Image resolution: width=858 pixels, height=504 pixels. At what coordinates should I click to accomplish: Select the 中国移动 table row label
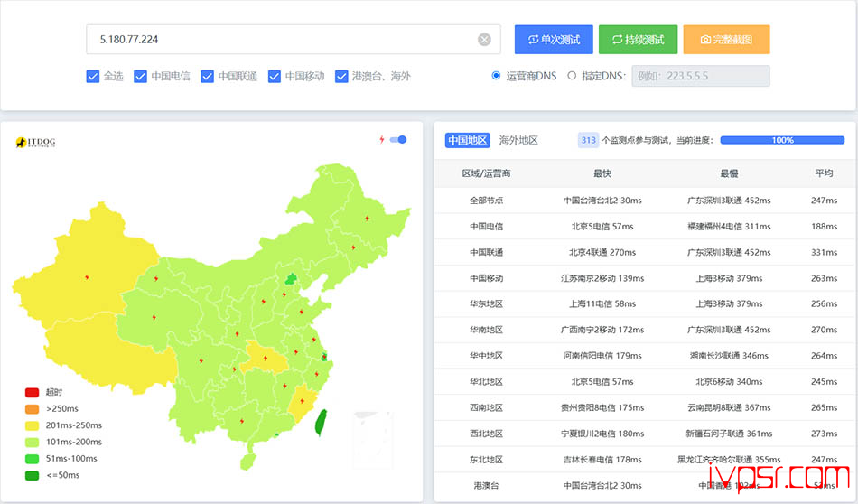(x=486, y=278)
